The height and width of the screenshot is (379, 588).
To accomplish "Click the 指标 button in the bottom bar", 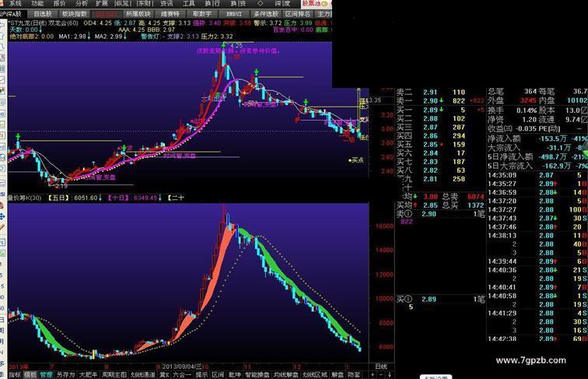I will [14, 374].
